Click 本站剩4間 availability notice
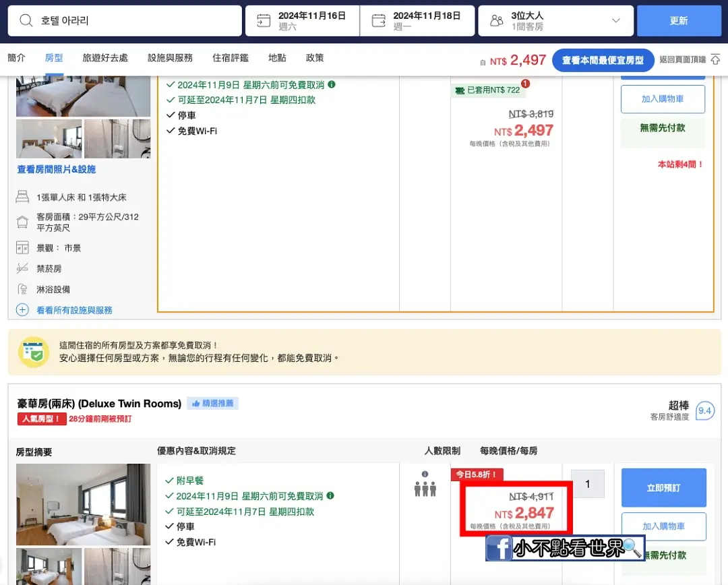 [681, 164]
